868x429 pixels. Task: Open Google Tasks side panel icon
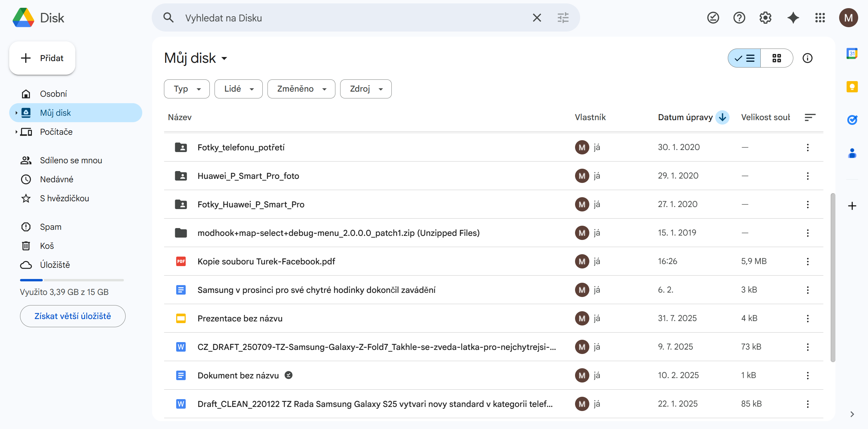pos(852,120)
